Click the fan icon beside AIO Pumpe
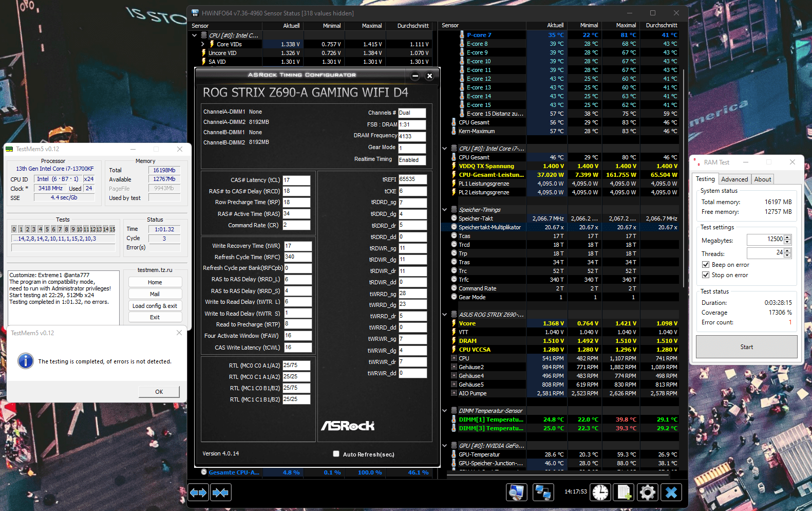812x511 pixels. tap(454, 393)
